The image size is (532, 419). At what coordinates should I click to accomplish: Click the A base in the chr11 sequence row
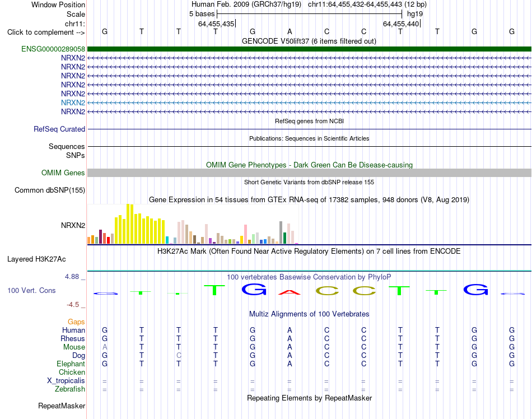[x=290, y=31]
